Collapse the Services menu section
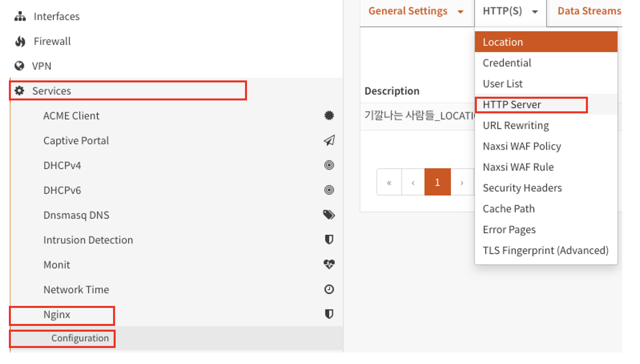The height and width of the screenshot is (364, 640). [x=52, y=91]
